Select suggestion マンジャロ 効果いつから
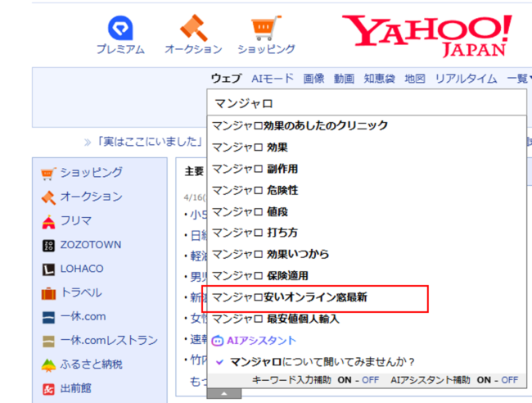 367,254
